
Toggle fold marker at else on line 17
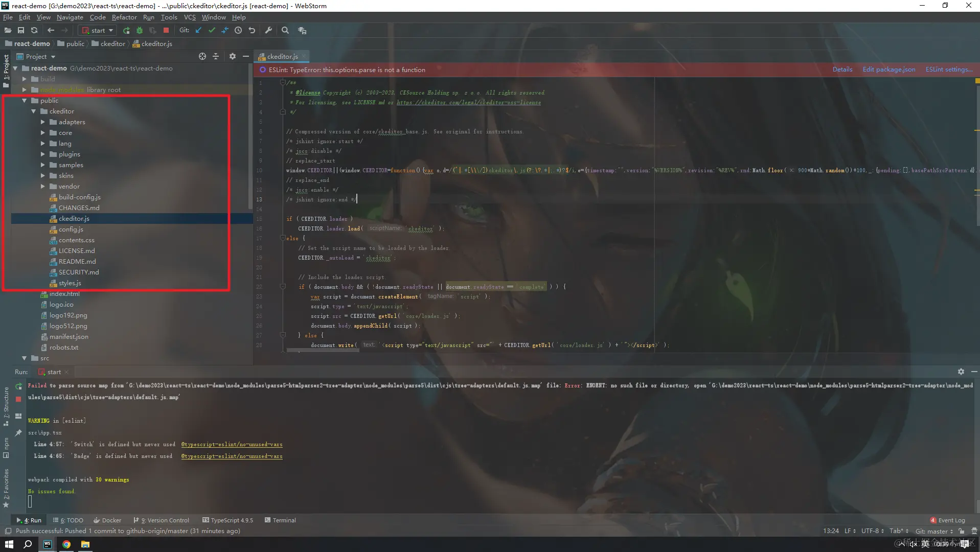tap(282, 238)
